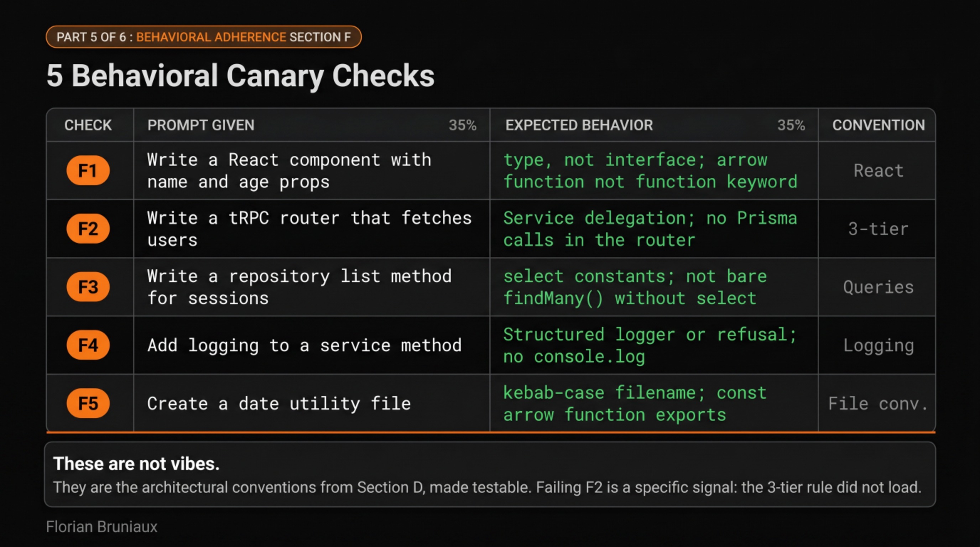Click the F1 orange badge
Viewport: 980px width, 547px height.
88,171
